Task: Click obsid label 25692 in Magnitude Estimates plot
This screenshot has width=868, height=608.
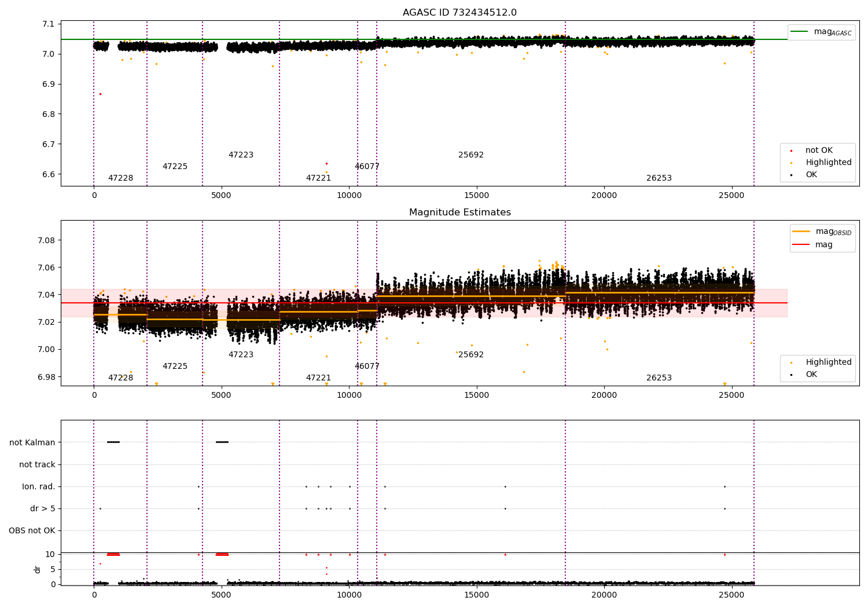Action: (471, 355)
